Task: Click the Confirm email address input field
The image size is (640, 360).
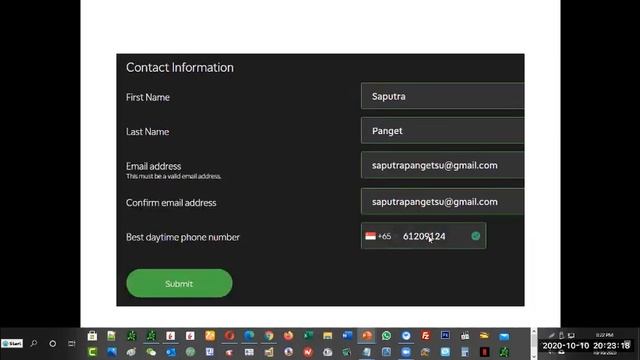Action: (x=442, y=202)
